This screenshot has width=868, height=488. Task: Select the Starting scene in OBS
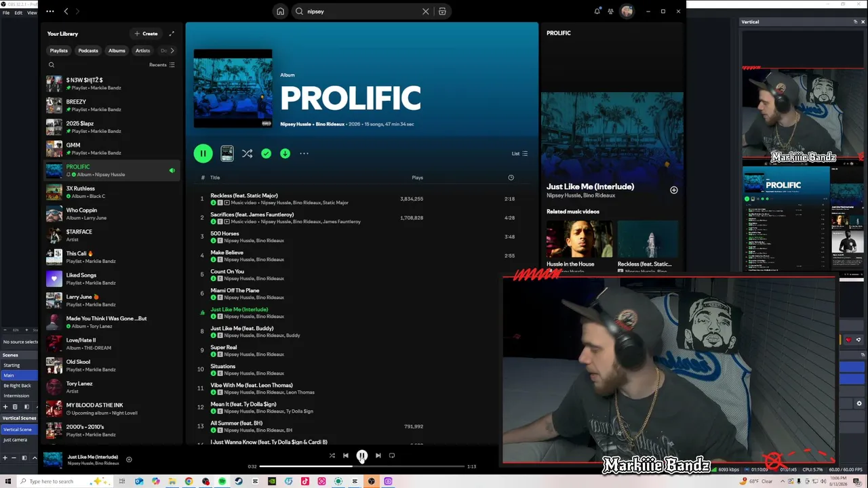pyautogui.click(x=19, y=365)
